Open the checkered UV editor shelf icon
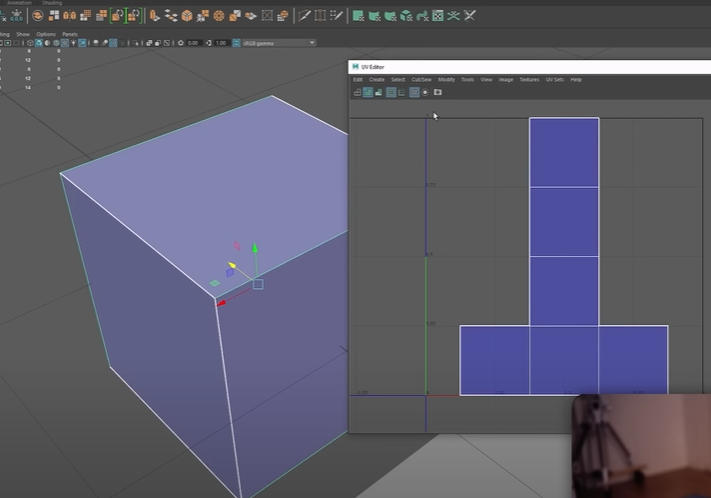This screenshot has height=498, width=711. tap(437, 16)
